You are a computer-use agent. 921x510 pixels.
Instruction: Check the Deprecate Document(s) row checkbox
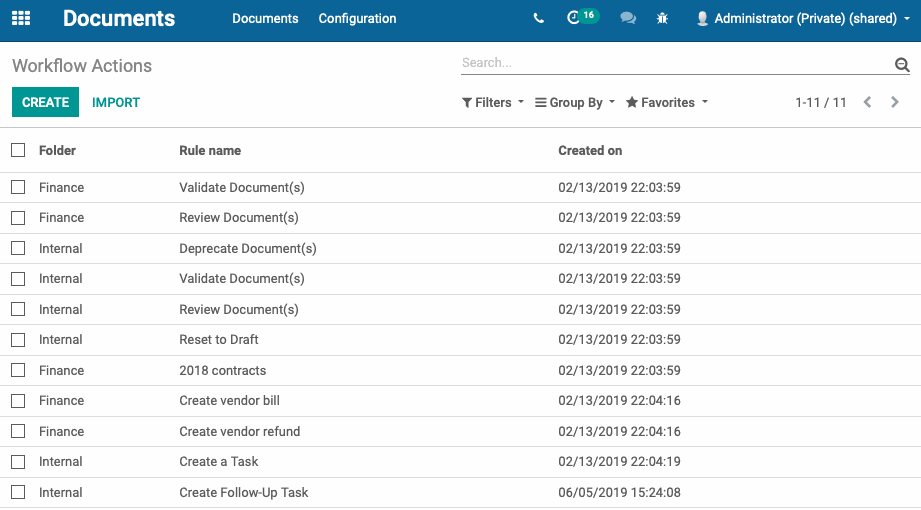point(18,249)
